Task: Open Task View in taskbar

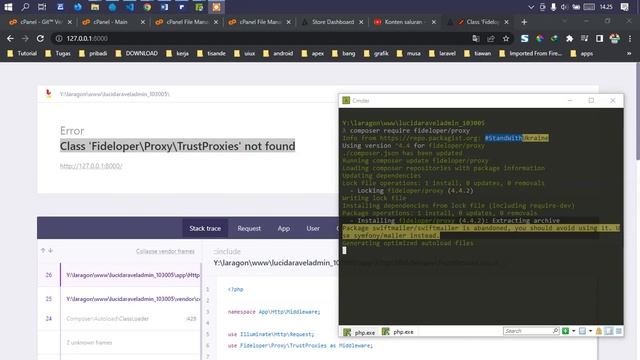Action: [x=42, y=7]
